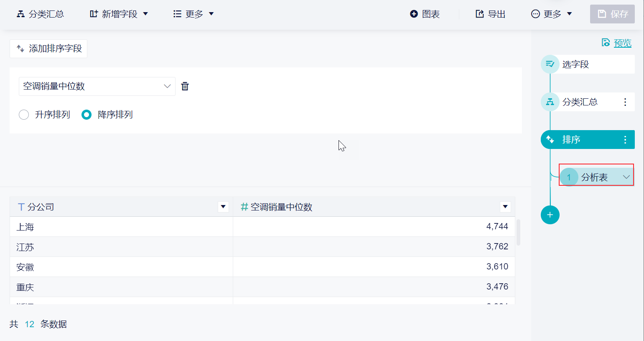
Task: Click the 选字段 step icon
Action: point(550,64)
